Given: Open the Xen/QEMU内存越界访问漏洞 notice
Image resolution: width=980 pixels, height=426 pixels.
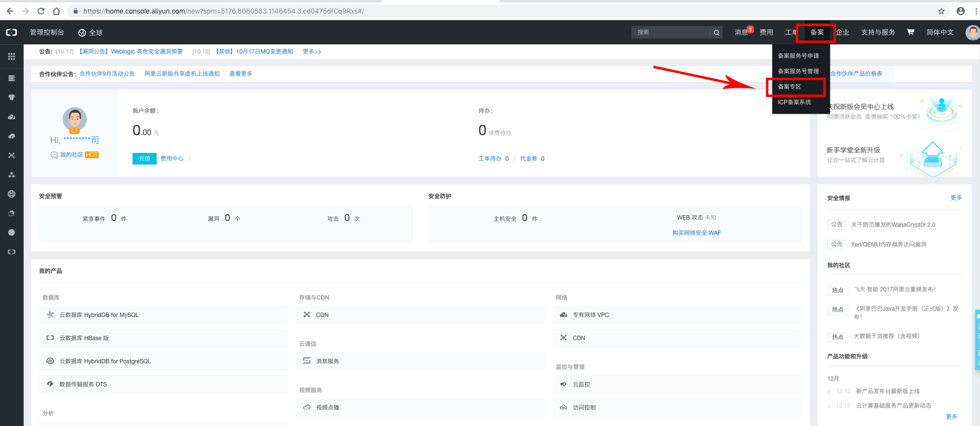Looking at the screenshot, I should coord(888,245).
